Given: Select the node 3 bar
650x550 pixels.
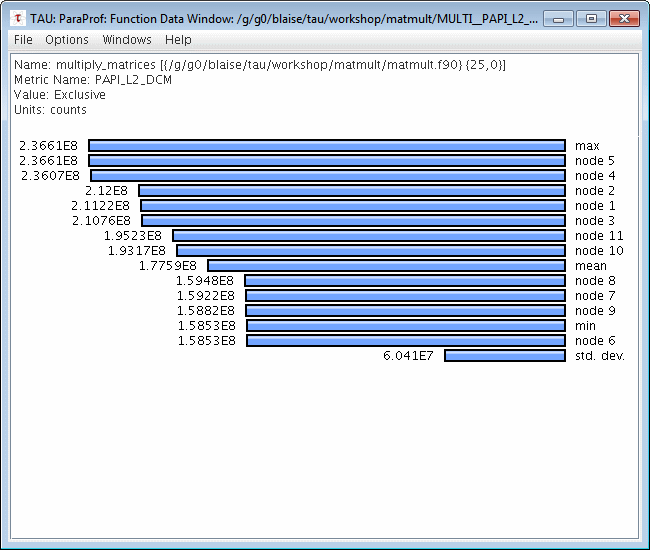Looking at the screenshot, I should [354, 220].
